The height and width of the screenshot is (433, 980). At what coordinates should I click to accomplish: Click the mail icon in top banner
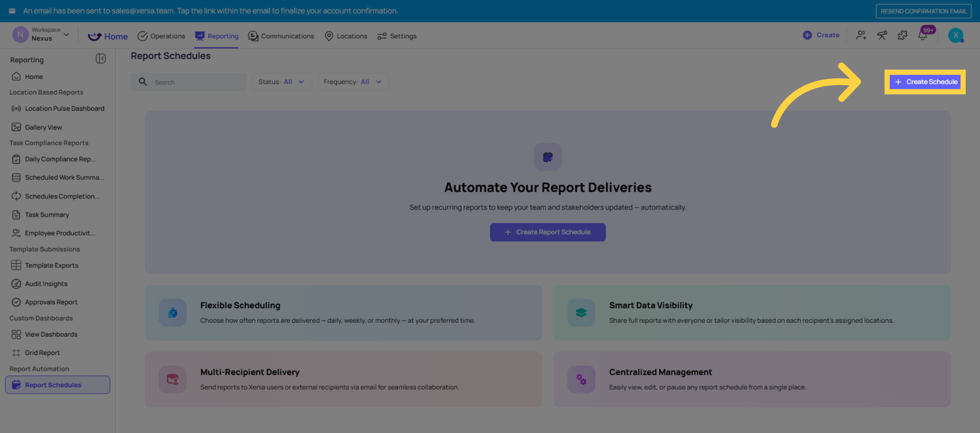tap(12, 11)
